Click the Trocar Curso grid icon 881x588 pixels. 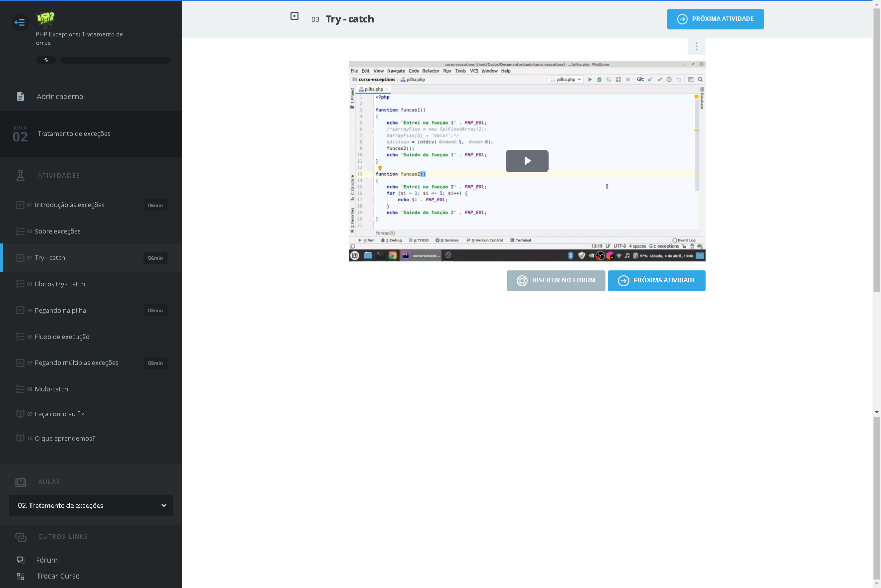(20, 576)
